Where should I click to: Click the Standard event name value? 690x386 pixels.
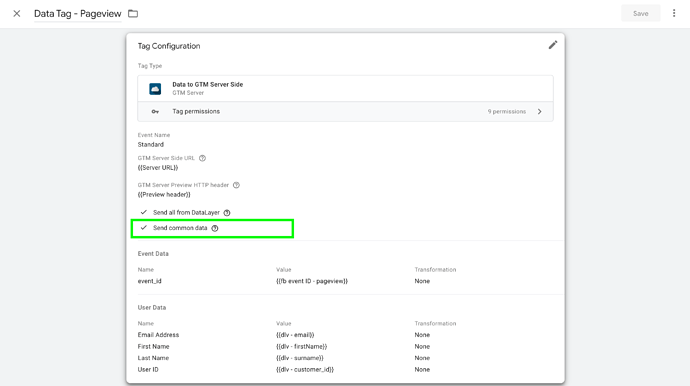(150, 144)
